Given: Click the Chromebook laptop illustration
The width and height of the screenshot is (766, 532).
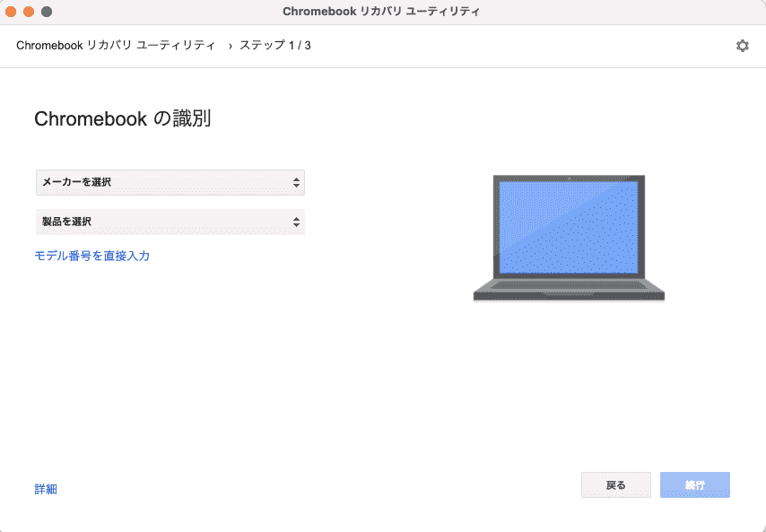Looking at the screenshot, I should coord(569,238).
